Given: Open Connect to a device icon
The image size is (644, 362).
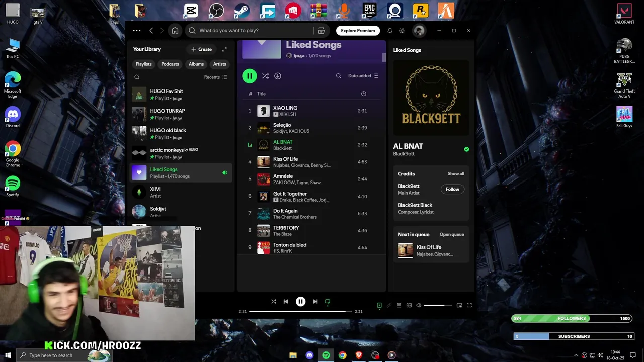Looking at the screenshot, I should (x=409, y=305).
